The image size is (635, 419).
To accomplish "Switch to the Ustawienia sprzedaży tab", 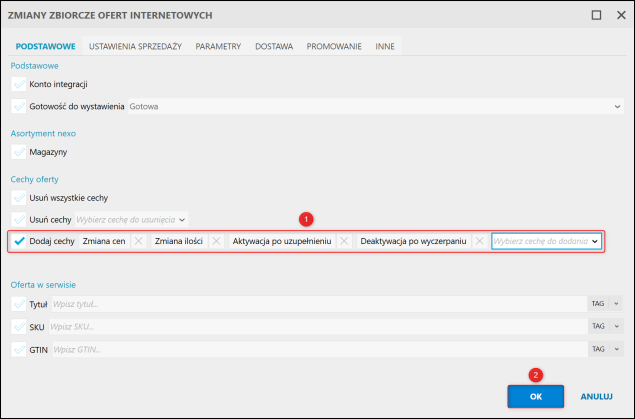I will point(135,47).
